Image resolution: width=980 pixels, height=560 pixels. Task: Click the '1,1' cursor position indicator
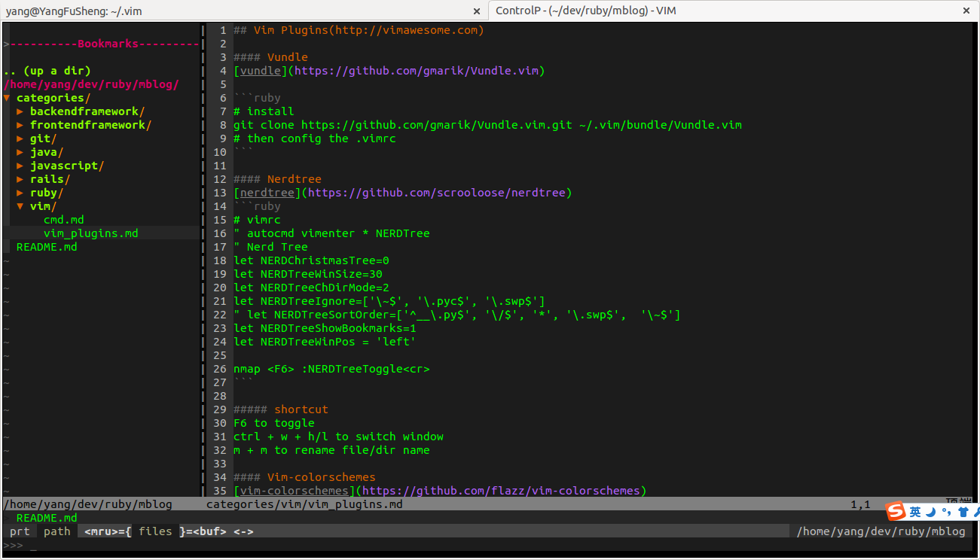pyautogui.click(x=861, y=504)
